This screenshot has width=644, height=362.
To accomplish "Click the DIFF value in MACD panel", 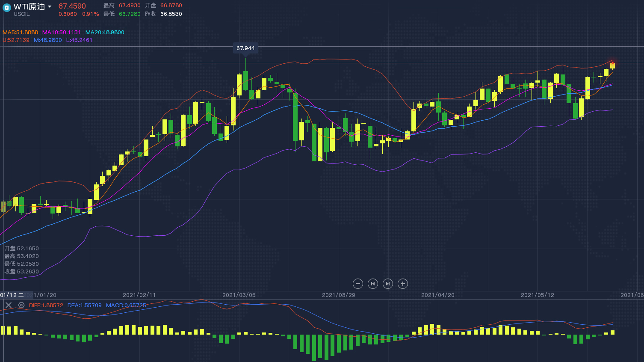I will coord(46,306).
